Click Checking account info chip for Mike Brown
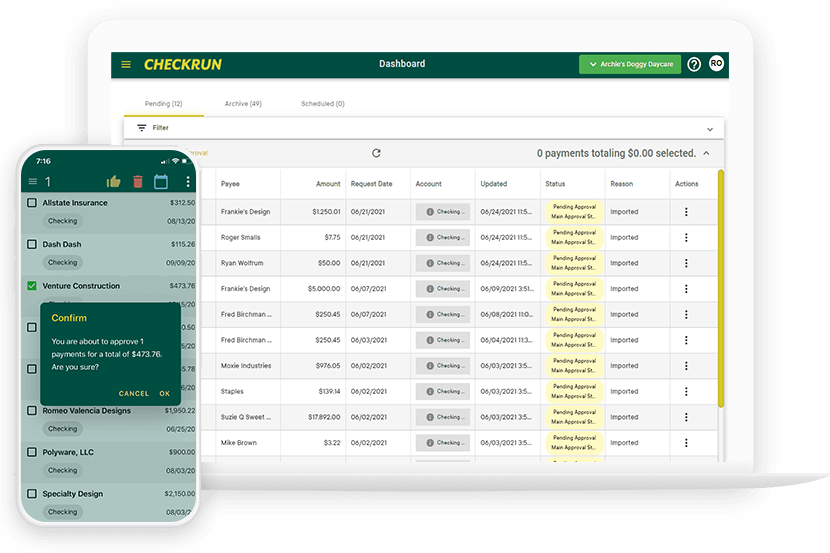830x553 pixels. coord(443,443)
